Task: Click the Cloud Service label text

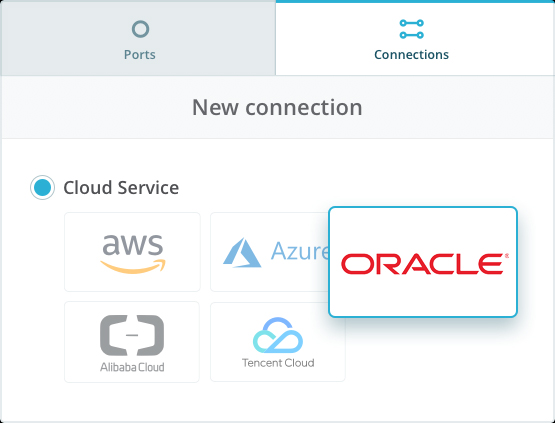Action: click(x=121, y=188)
